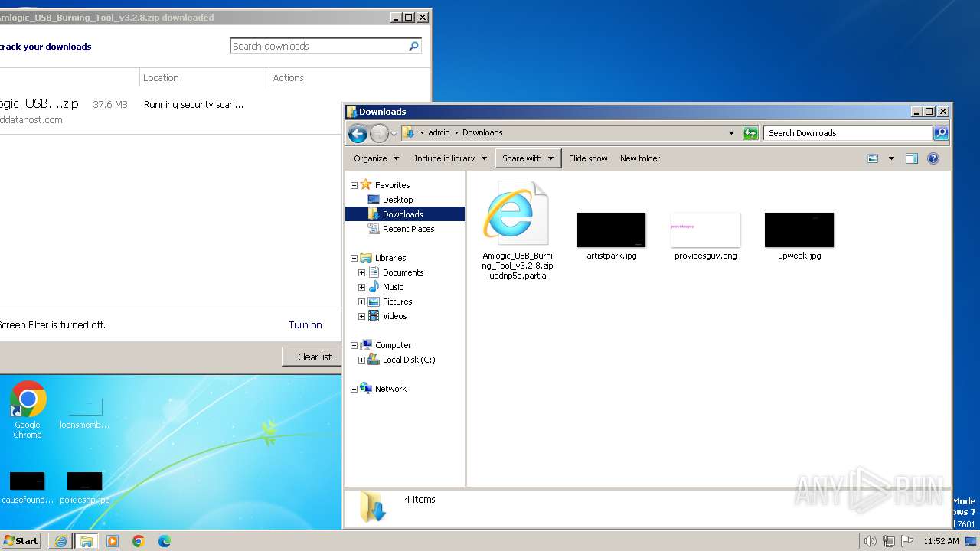The image size is (980, 551).
Task: Toggle the preview pane icon
Action: point(911,158)
